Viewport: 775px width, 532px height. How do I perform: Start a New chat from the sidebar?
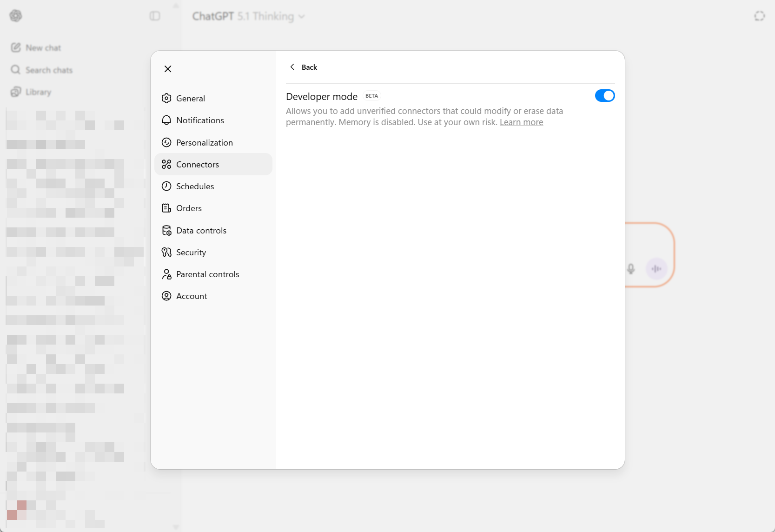coord(43,47)
